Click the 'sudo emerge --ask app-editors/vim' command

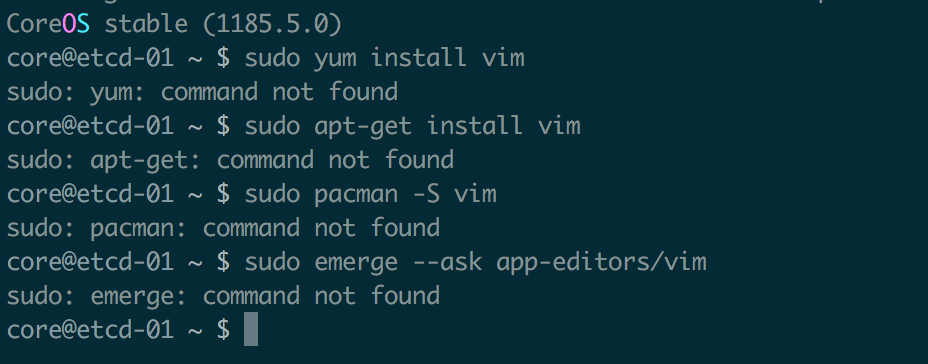(476, 262)
